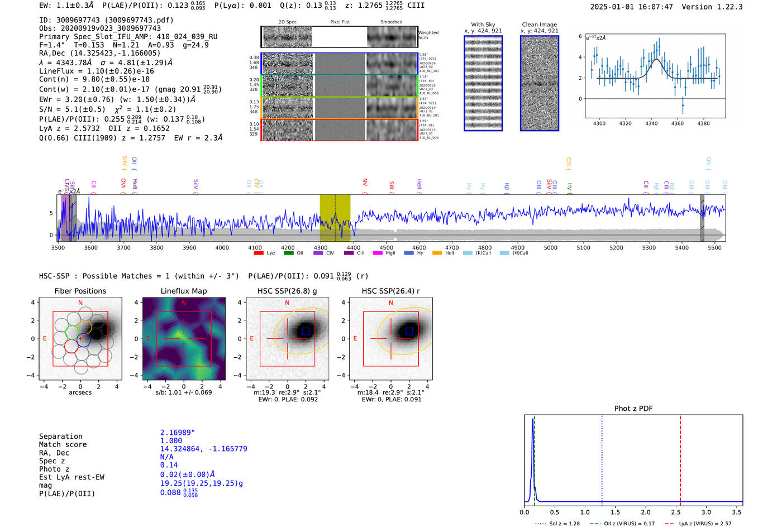The width and height of the screenshot is (782, 532).
Task: Click the Weighted Sum 2D spectrum strip
Action: [339, 37]
